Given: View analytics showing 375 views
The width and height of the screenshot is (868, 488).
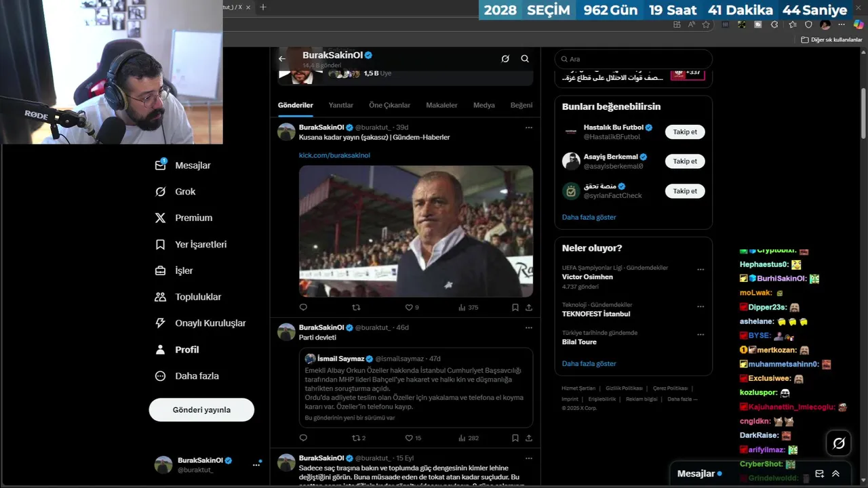Looking at the screenshot, I should [468, 307].
